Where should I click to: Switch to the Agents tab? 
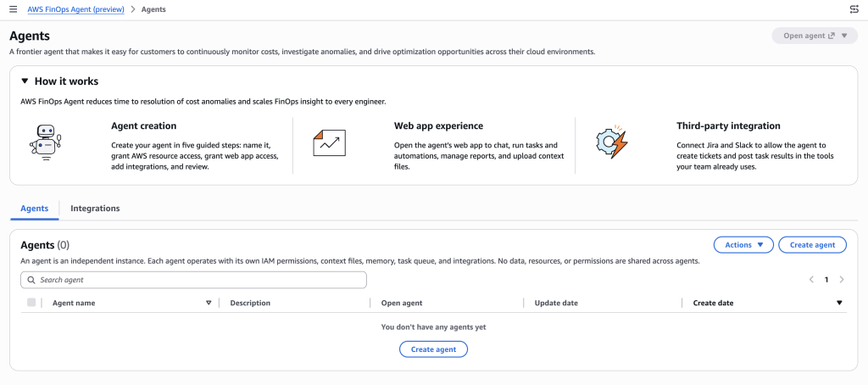34,209
